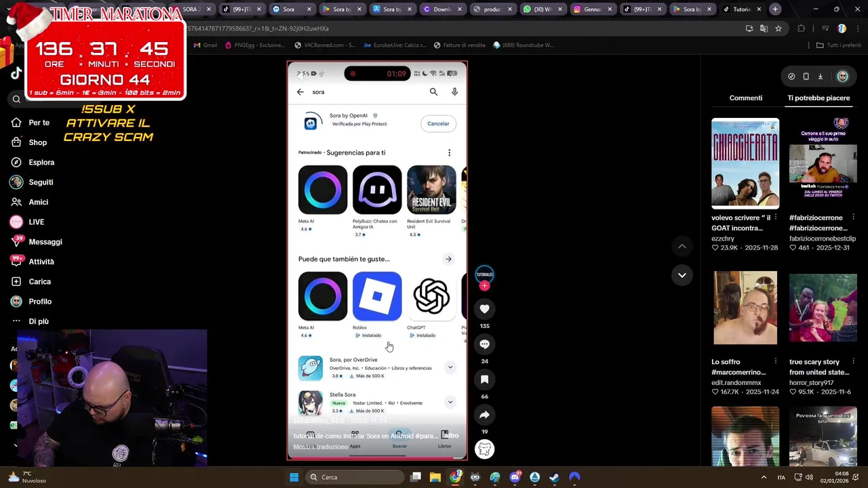This screenshot has height=488, width=868.
Task: Switch to the Commenti tab
Action: pyautogui.click(x=746, y=98)
